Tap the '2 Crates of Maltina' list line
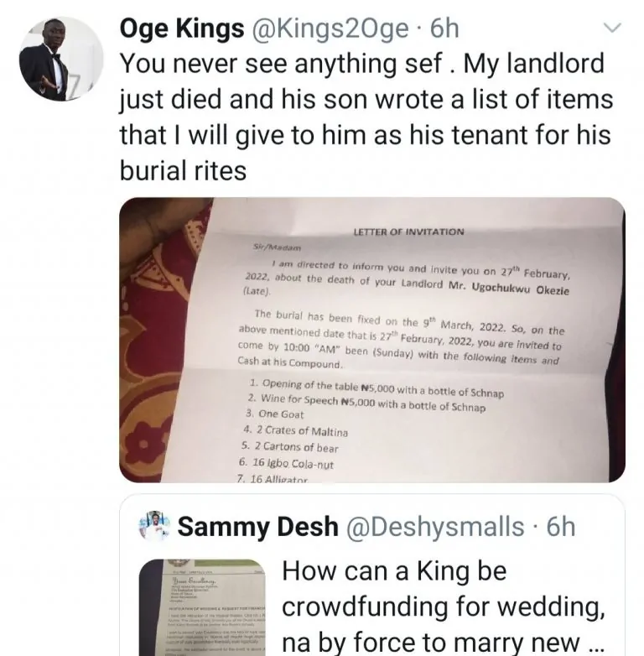Viewport: 644px width, 656px height. (293, 430)
